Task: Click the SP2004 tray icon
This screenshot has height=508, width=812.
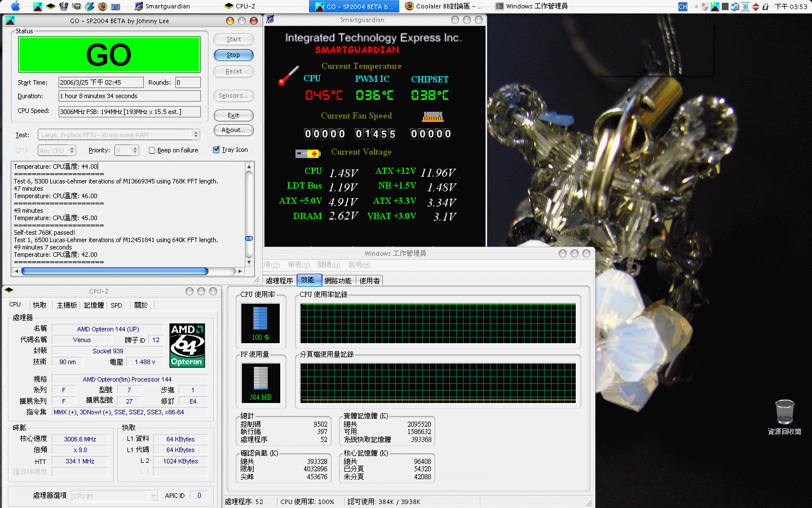Action: pyautogui.click(x=715, y=7)
